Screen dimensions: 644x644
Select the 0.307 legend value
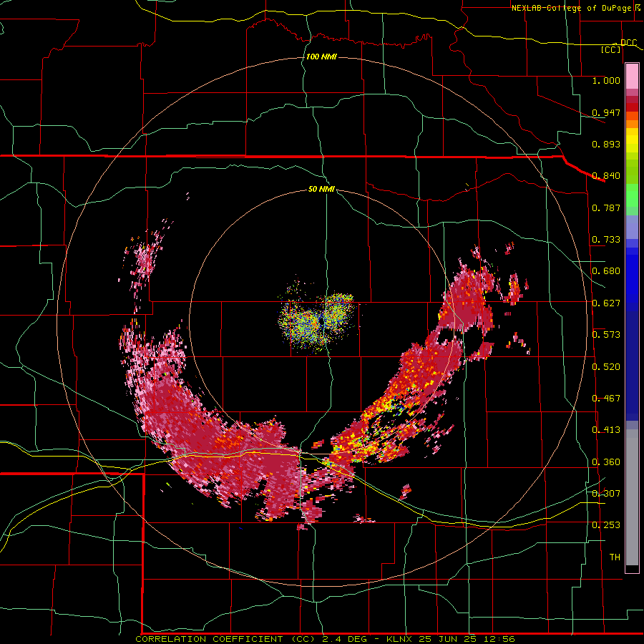pos(606,493)
